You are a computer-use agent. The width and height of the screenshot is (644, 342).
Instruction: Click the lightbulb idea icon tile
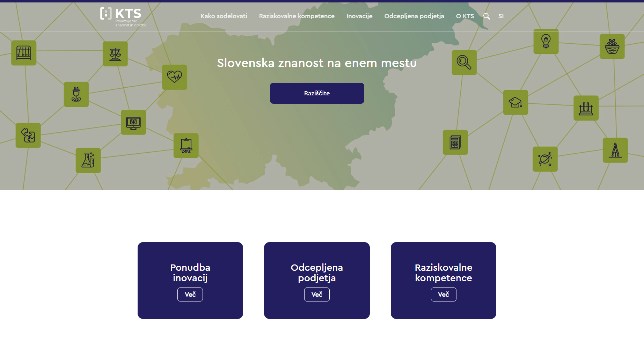(x=546, y=42)
